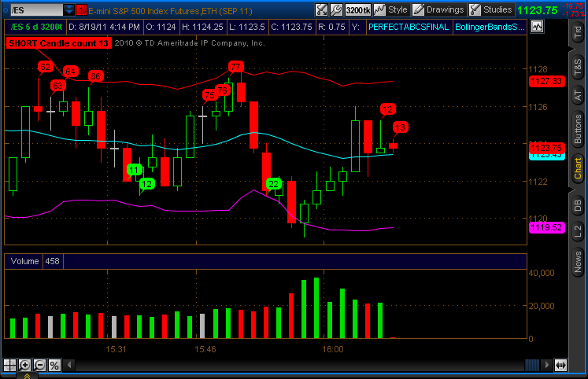This screenshot has height=379, width=588.
Task: Toggle the crosshair cursor icon
Action: coord(9,365)
